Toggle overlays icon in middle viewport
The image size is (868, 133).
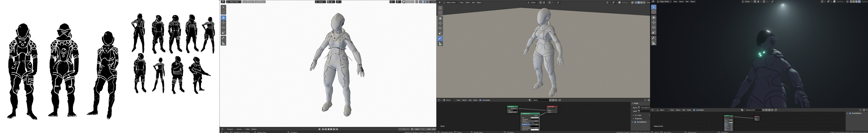619,2
